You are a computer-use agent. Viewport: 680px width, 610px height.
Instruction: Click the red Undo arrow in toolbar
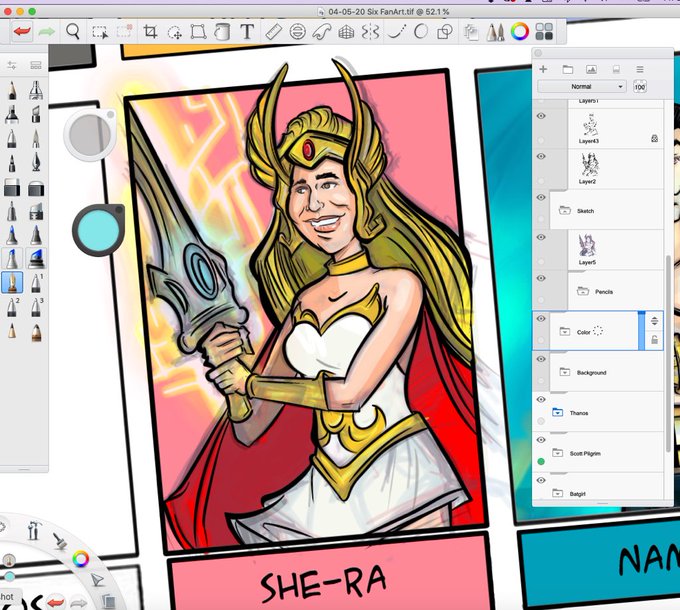click(22, 31)
